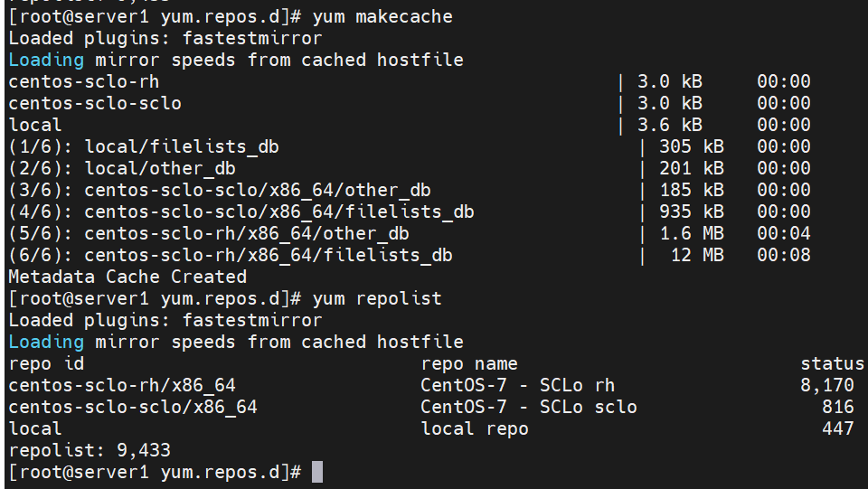
Task: Click the '(1/6): local/filelists_db' line
Action: [144, 146]
